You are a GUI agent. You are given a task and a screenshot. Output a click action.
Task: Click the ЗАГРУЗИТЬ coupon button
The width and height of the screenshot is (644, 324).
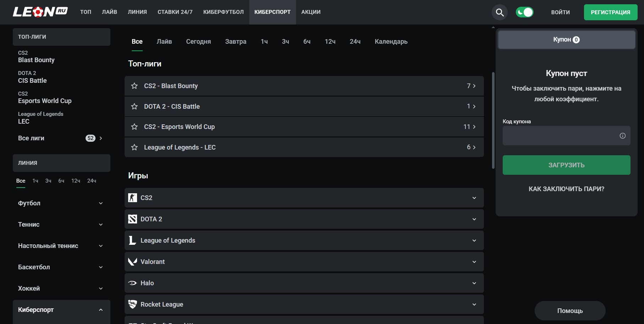(x=567, y=165)
